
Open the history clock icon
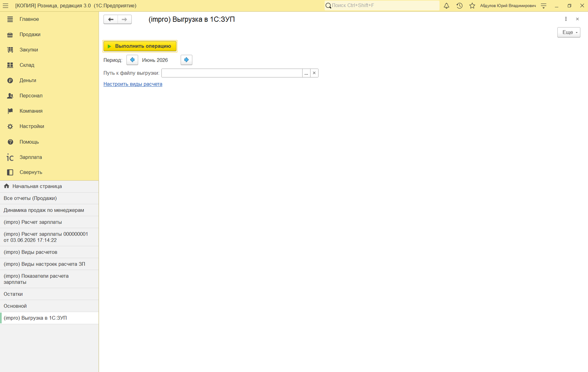[459, 6]
